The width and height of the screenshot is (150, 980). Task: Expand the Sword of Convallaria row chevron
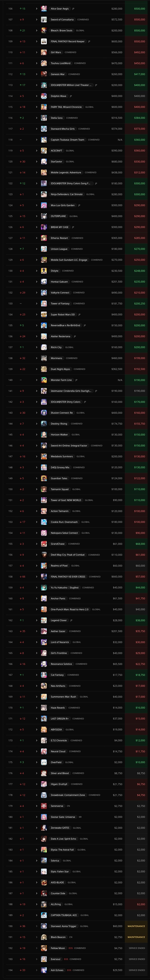(x=37, y=19)
